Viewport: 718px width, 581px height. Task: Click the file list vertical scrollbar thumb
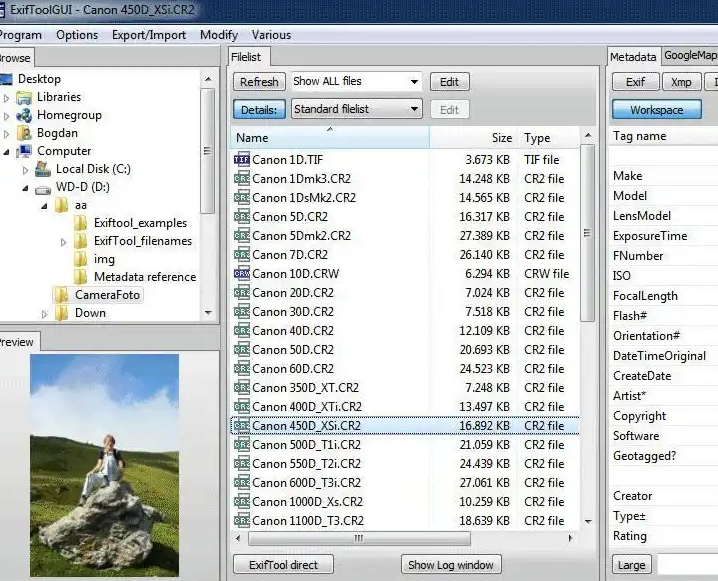[587, 233]
